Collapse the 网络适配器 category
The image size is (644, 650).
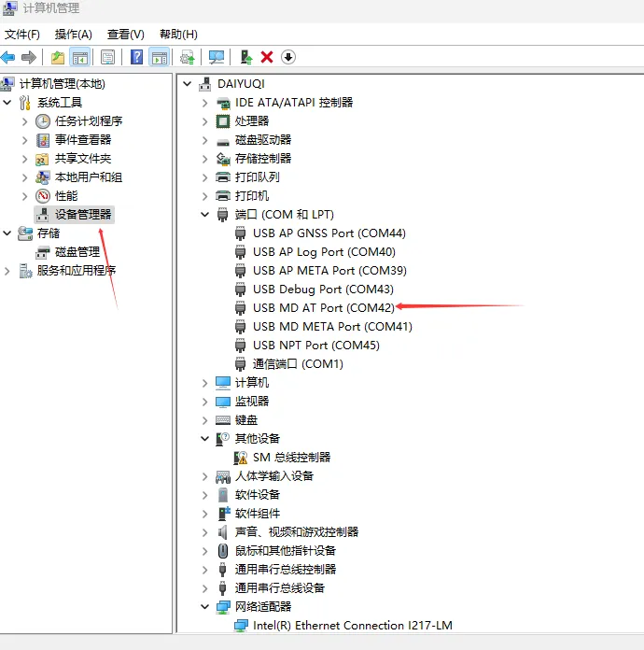coord(204,606)
